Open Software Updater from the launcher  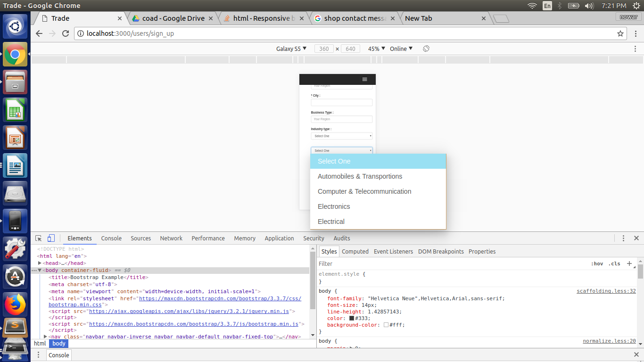click(15, 276)
